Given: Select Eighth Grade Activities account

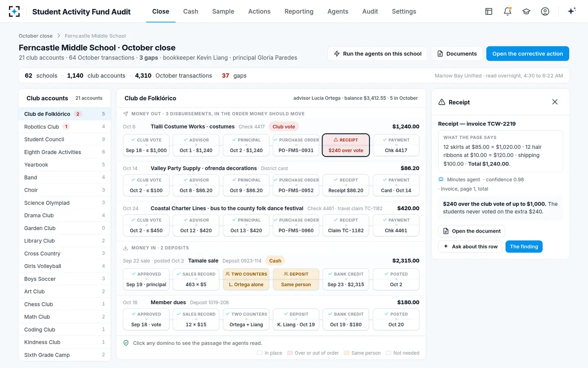Looking at the screenshot, I should [65, 152].
